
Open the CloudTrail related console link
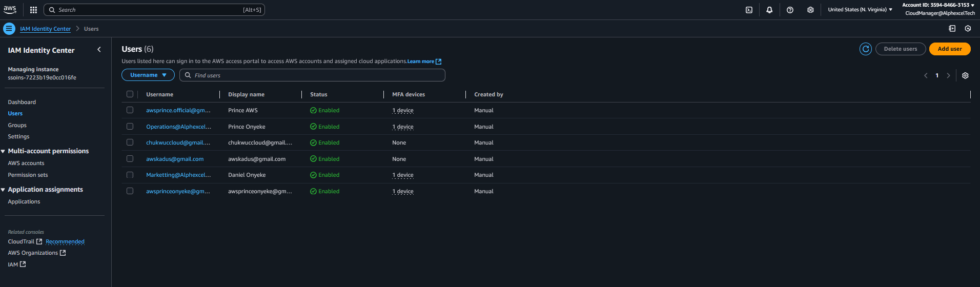(21, 241)
